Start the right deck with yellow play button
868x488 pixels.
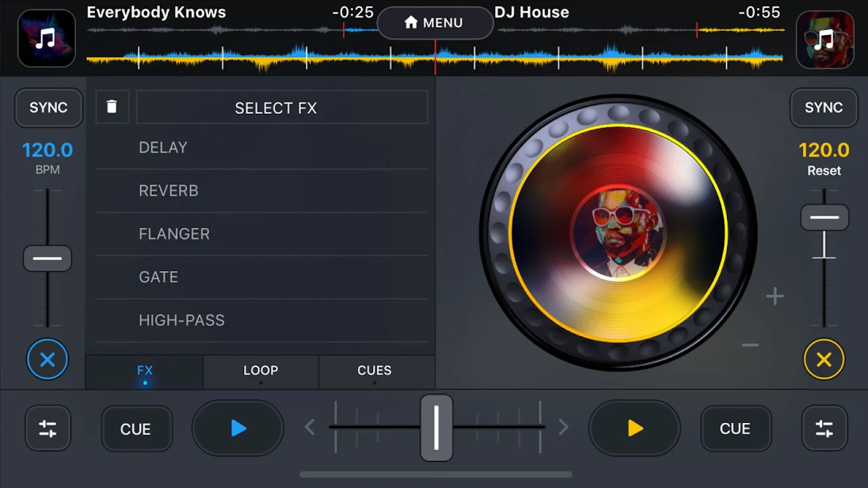pos(635,428)
